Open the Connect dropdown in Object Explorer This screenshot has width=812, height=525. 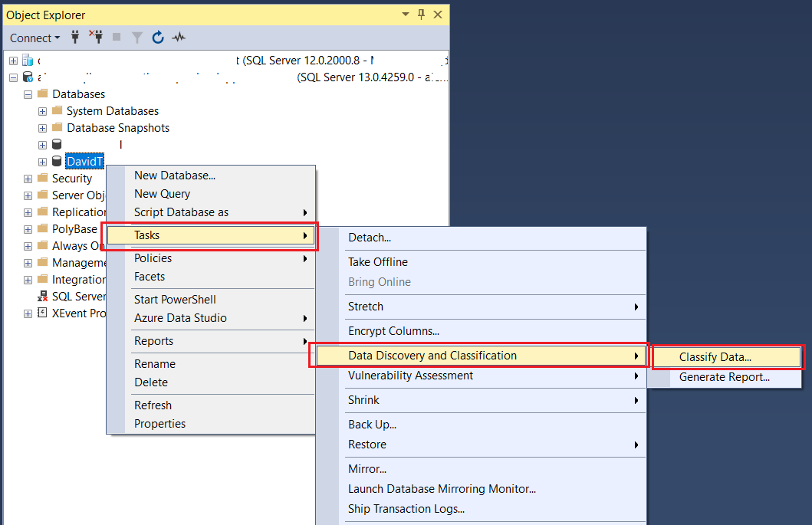[x=35, y=38]
